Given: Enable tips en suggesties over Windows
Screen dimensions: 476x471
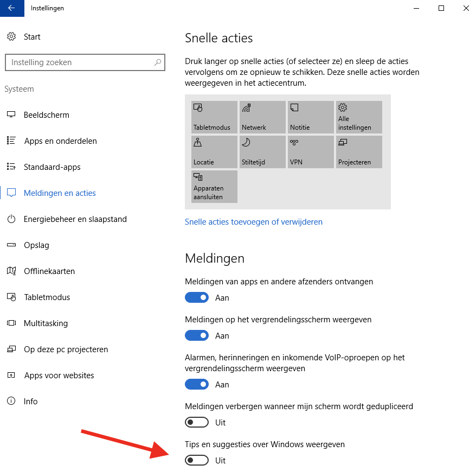Looking at the screenshot, I should click(197, 461).
